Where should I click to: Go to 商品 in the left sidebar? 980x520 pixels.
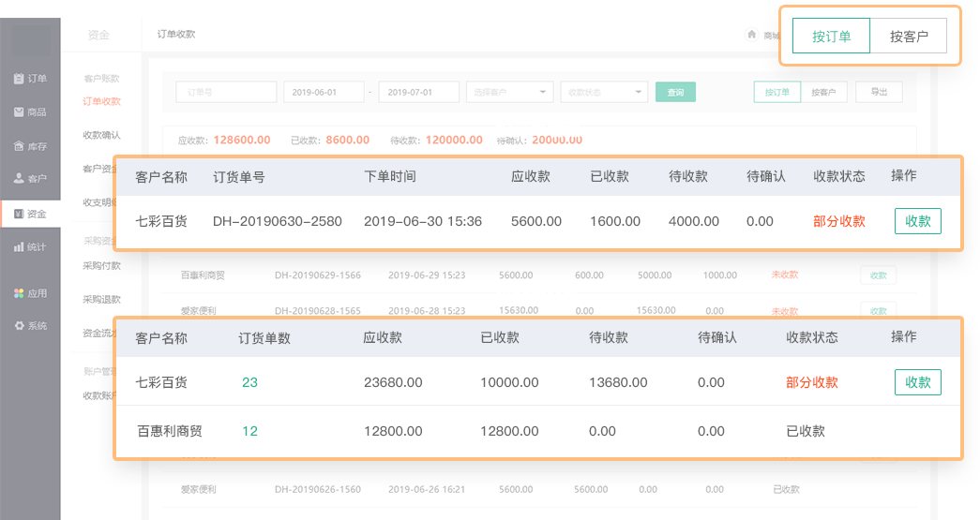(30, 112)
